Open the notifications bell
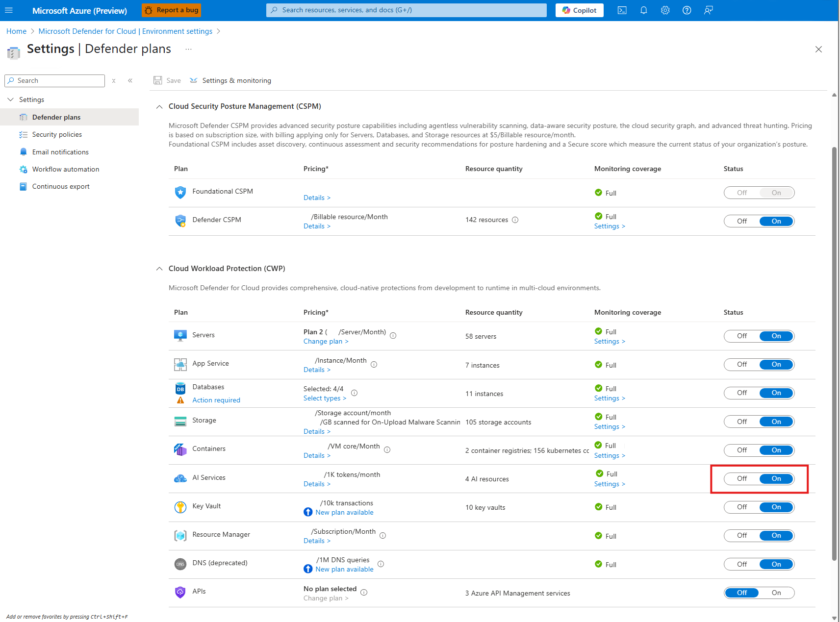The image size is (840, 622). click(643, 10)
